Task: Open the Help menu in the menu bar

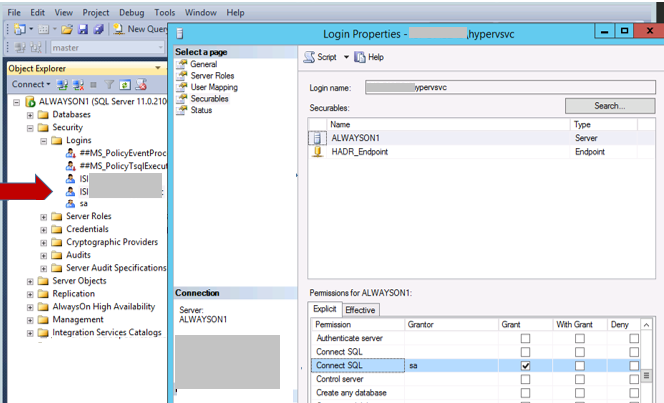Action: click(x=235, y=13)
